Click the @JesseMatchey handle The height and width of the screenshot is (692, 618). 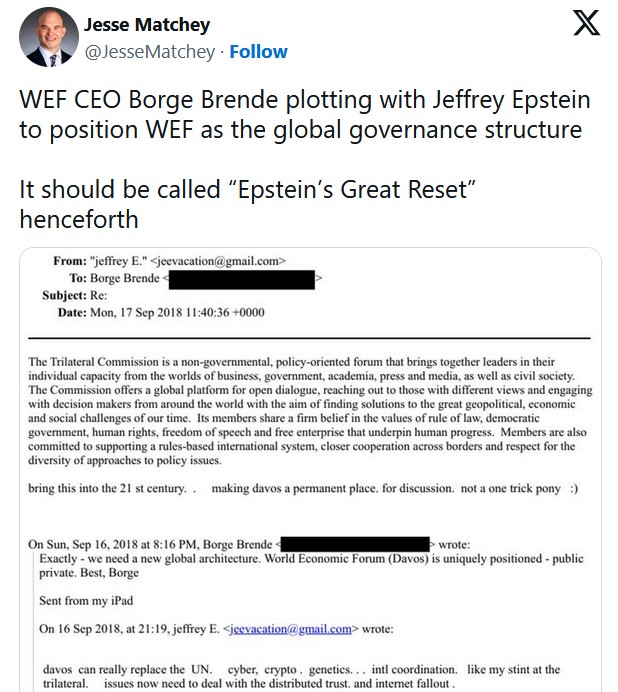[x=148, y=51]
